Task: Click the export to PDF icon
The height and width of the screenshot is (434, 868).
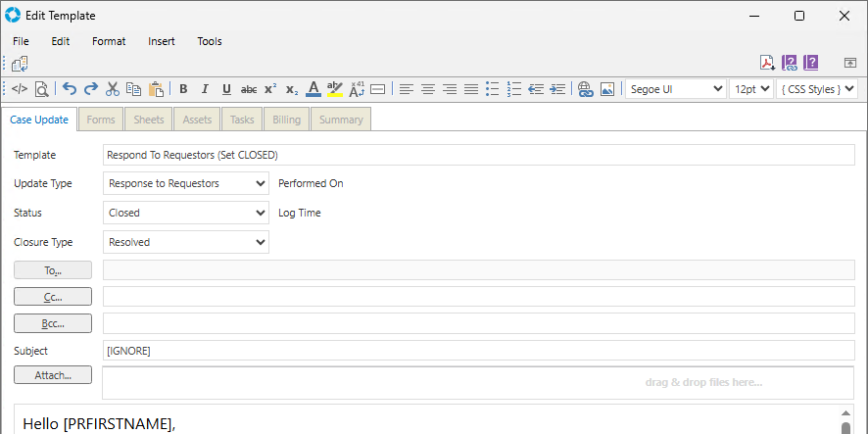Action: (x=767, y=64)
